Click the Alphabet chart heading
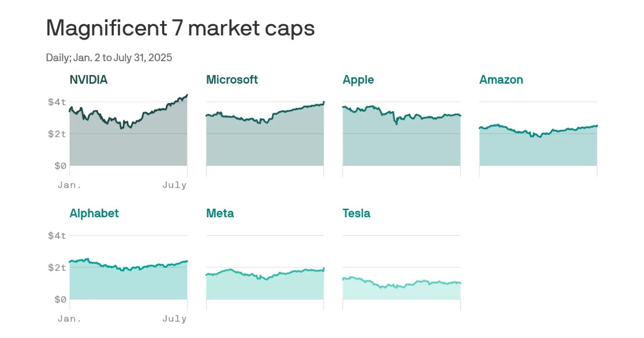Screen dimensions: 644x338 tap(94, 214)
